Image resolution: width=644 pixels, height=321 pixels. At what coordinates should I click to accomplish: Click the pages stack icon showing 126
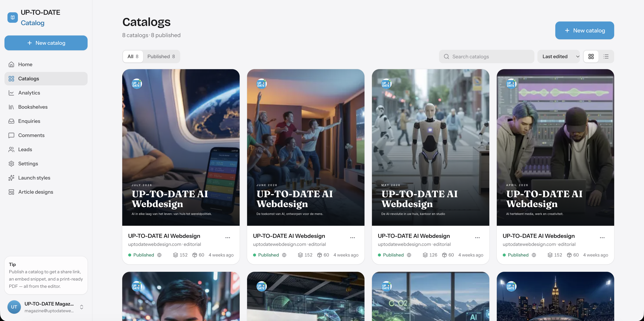point(425,255)
